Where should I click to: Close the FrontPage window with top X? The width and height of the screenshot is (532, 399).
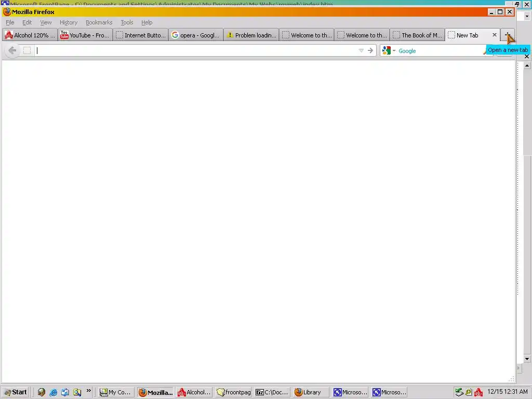(526, 4)
